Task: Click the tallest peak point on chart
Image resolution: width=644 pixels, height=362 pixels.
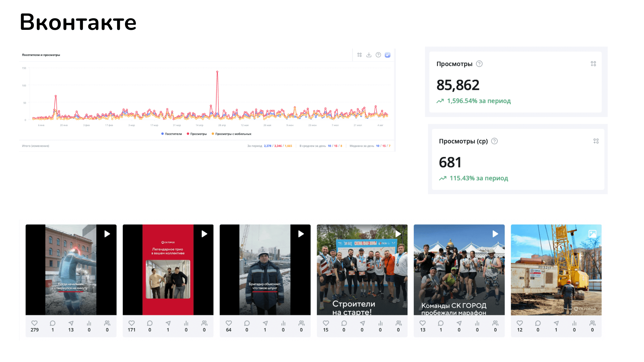Action: [x=217, y=72]
